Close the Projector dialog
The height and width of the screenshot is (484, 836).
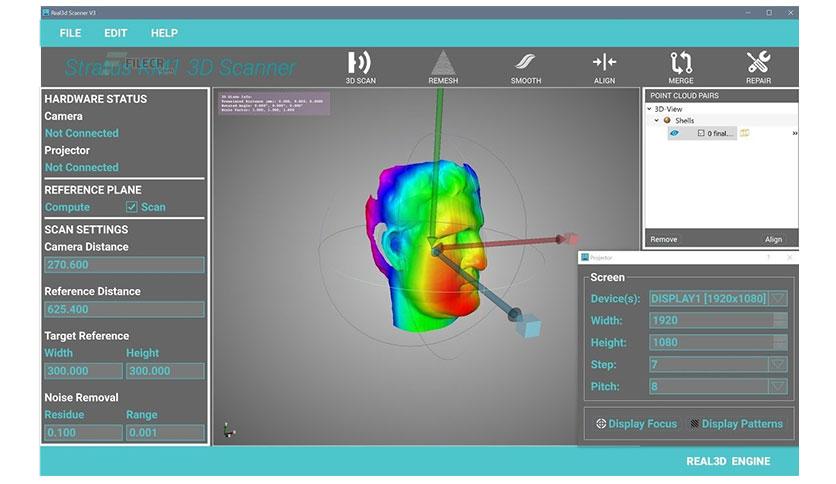click(790, 257)
